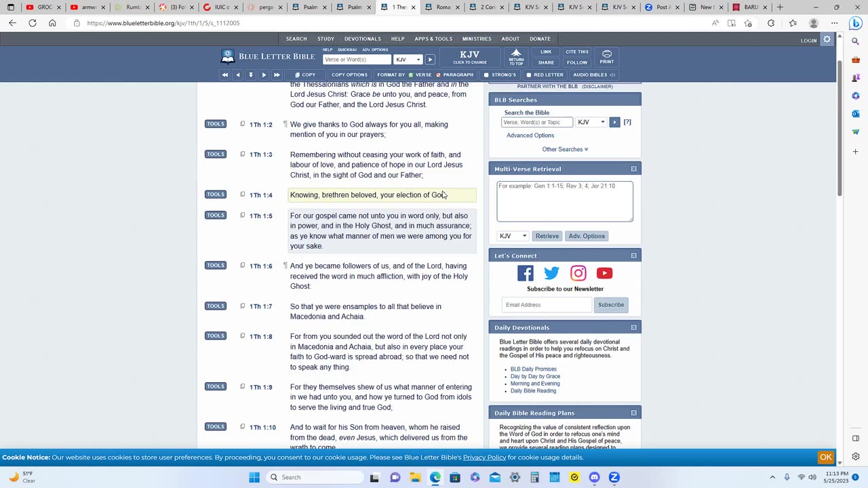
Task: Open Advanced Options link
Action: tap(530, 136)
